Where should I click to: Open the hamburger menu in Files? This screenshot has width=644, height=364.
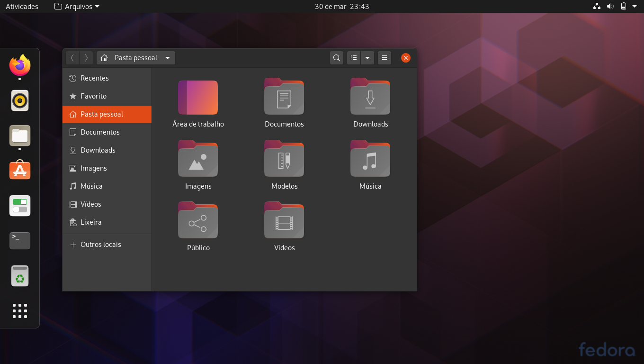click(x=385, y=58)
